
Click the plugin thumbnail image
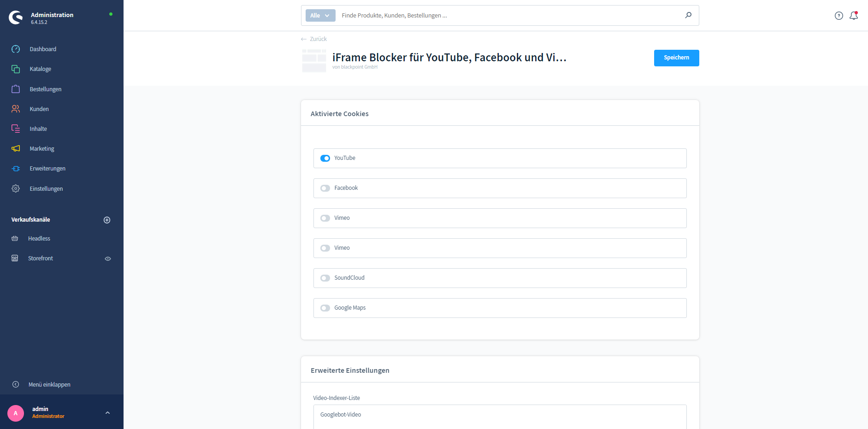point(314,60)
